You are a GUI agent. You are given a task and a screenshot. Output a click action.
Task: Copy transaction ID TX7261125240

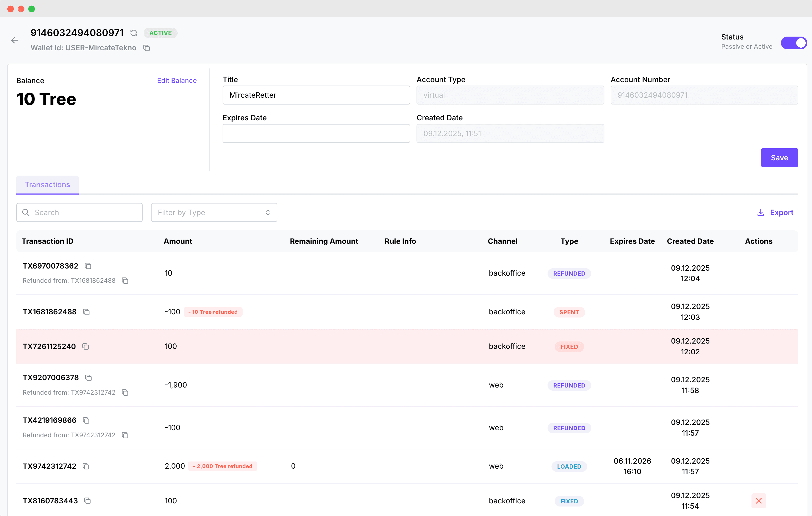(86, 346)
